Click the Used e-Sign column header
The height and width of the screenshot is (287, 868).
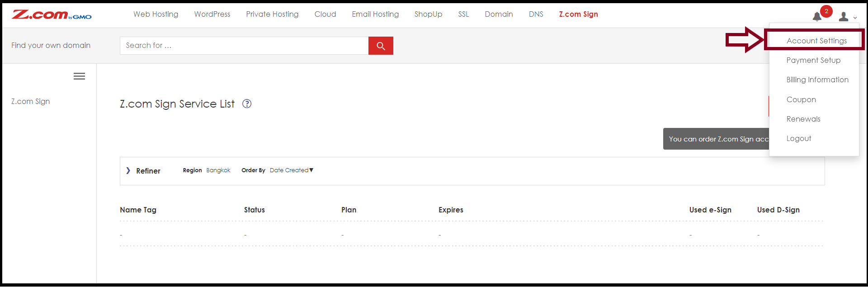point(710,210)
